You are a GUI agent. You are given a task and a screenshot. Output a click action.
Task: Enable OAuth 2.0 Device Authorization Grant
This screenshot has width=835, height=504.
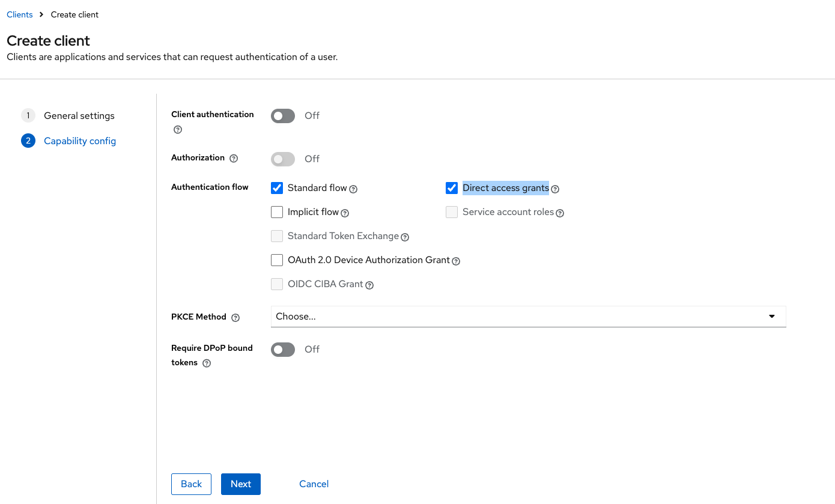[x=276, y=260]
